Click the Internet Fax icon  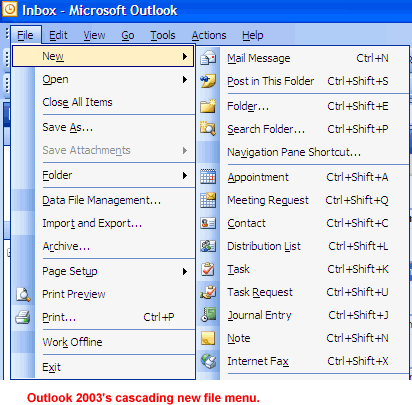point(208,361)
